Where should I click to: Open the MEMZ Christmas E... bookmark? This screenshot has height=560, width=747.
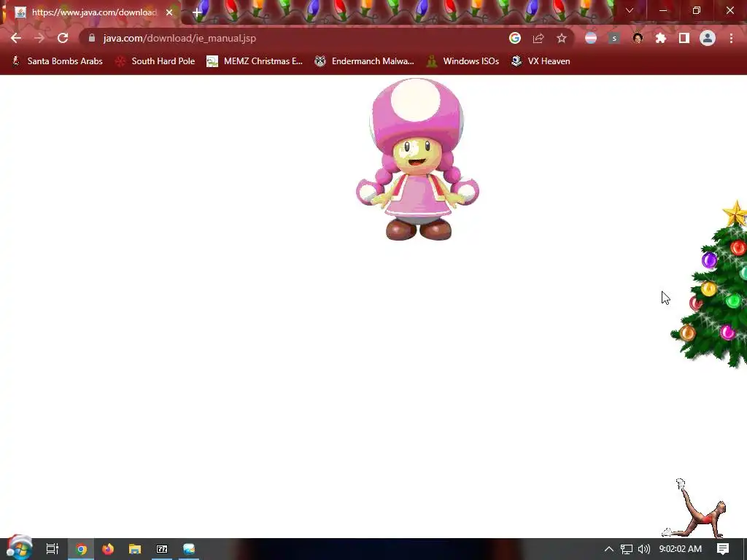(255, 61)
